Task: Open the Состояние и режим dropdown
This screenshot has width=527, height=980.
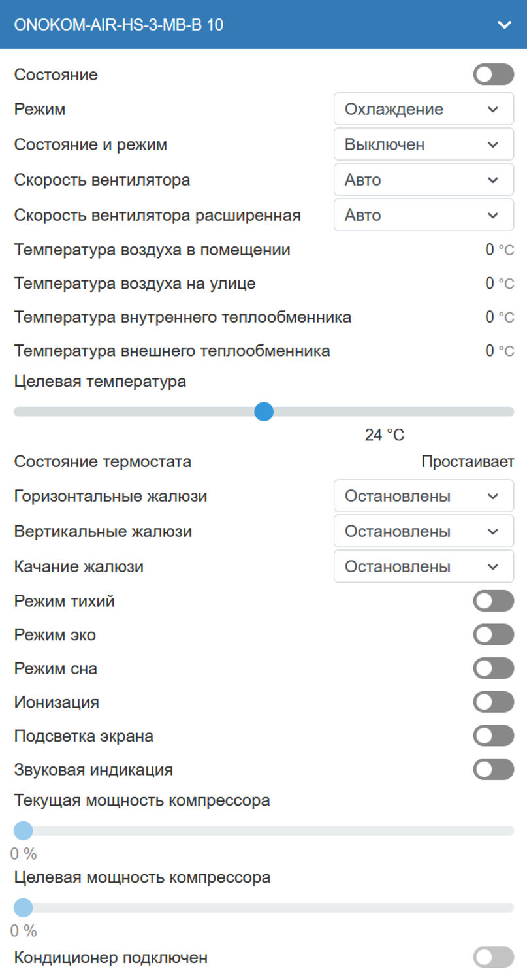Action: click(x=423, y=144)
